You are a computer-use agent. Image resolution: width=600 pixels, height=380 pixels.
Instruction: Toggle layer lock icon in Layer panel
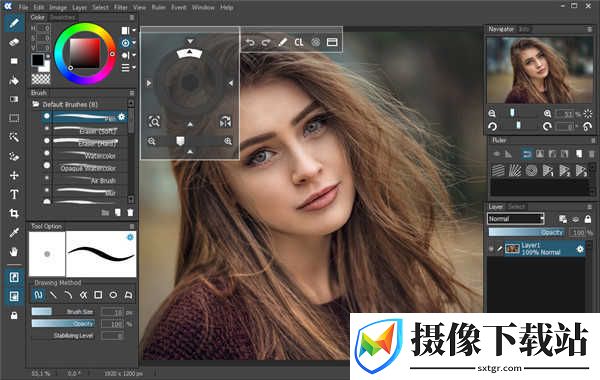tap(588, 219)
